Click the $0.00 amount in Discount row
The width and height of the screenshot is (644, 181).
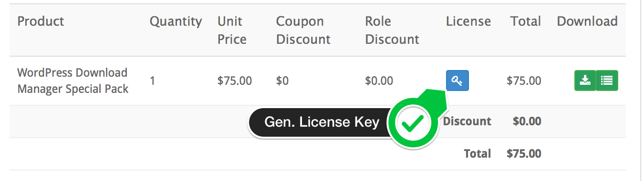pos(527,121)
